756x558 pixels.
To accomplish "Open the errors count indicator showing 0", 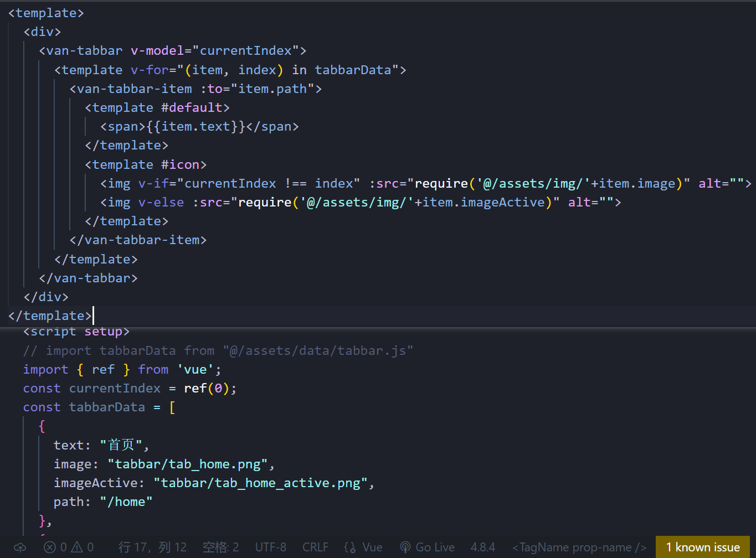I will pyautogui.click(x=55, y=547).
